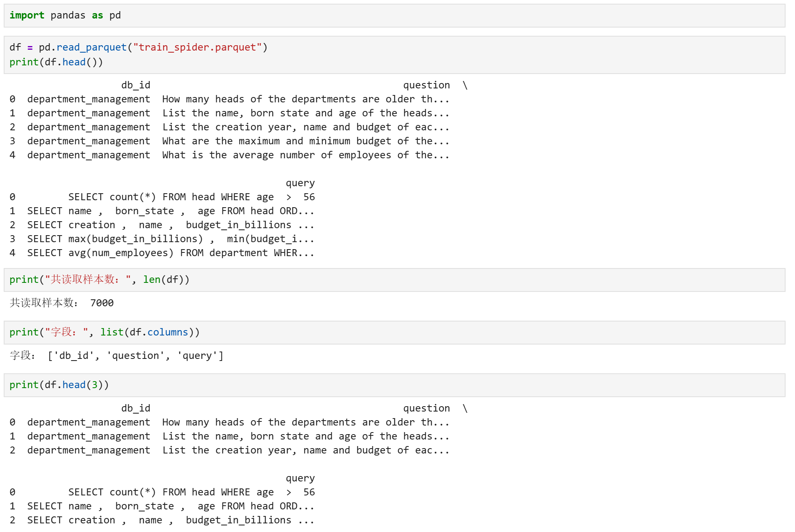
Task: Click the 7000 sample count output
Action: (x=102, y=303)
